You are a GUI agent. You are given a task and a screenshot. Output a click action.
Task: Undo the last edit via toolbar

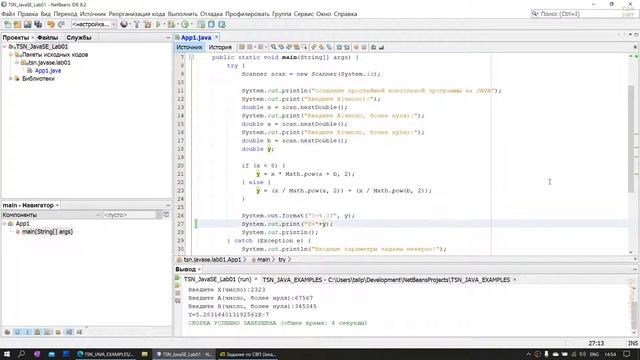coord(51,24)
